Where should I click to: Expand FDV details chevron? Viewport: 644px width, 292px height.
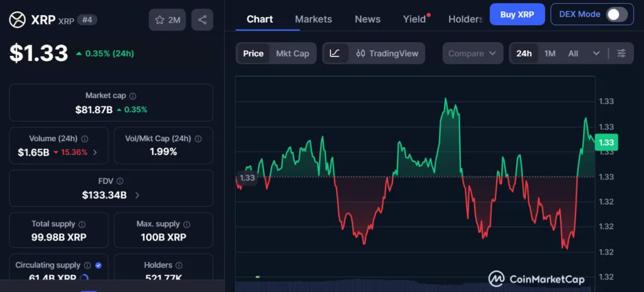pos(137,195)
